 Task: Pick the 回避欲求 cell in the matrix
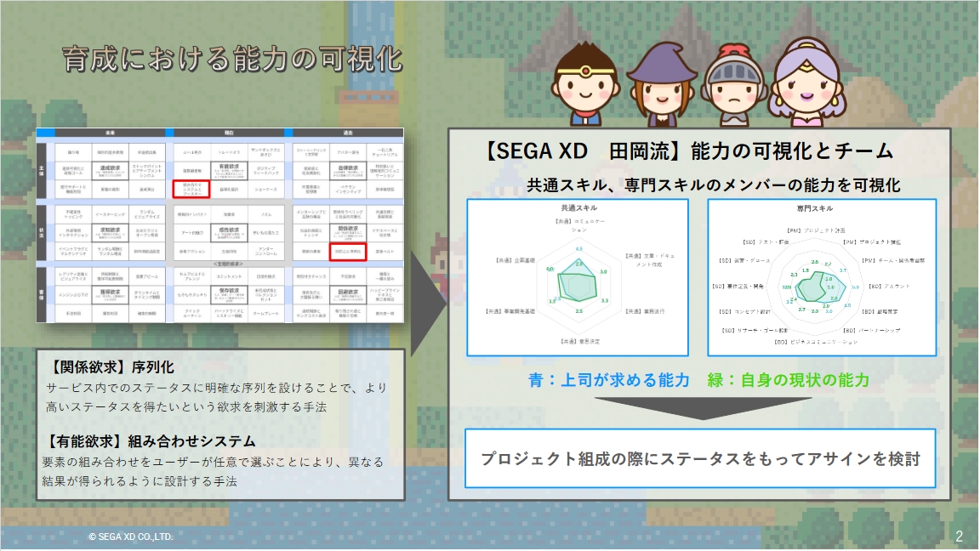point(348,294)
